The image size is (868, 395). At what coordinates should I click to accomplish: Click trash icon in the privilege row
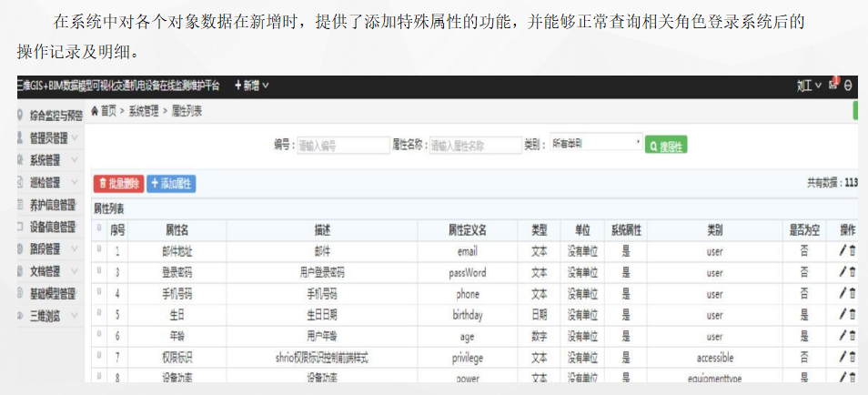(853, 357)
